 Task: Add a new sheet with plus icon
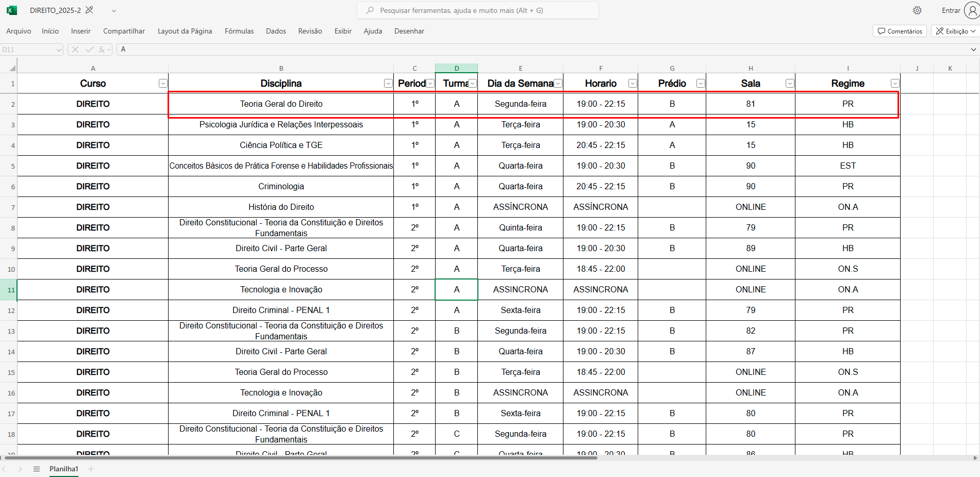point(91,469)
